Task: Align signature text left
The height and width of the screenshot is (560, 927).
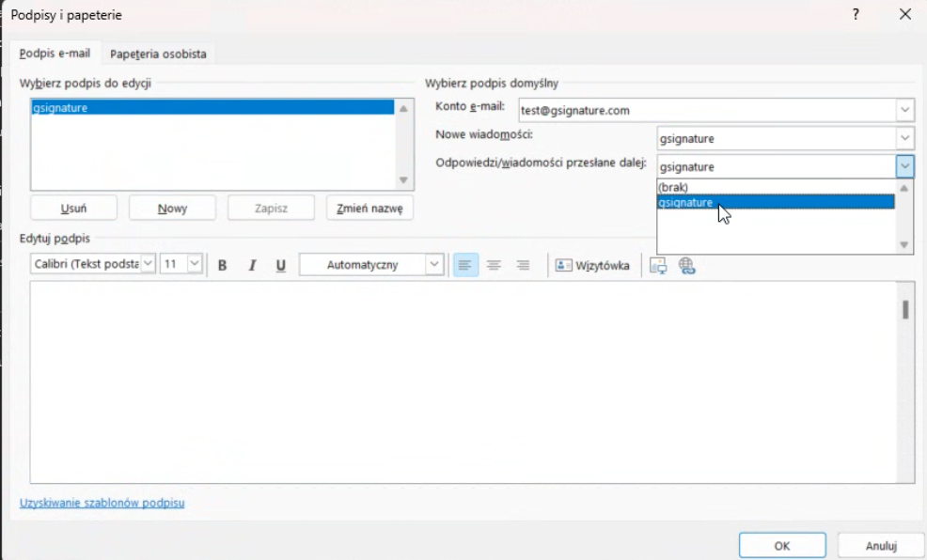Action: coord(465,265)
